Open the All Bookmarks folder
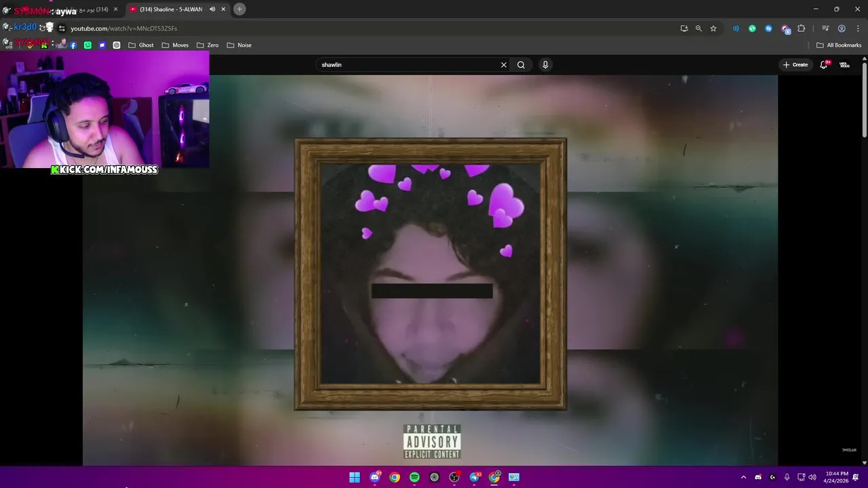868x488 pixels. click(839, 45)
